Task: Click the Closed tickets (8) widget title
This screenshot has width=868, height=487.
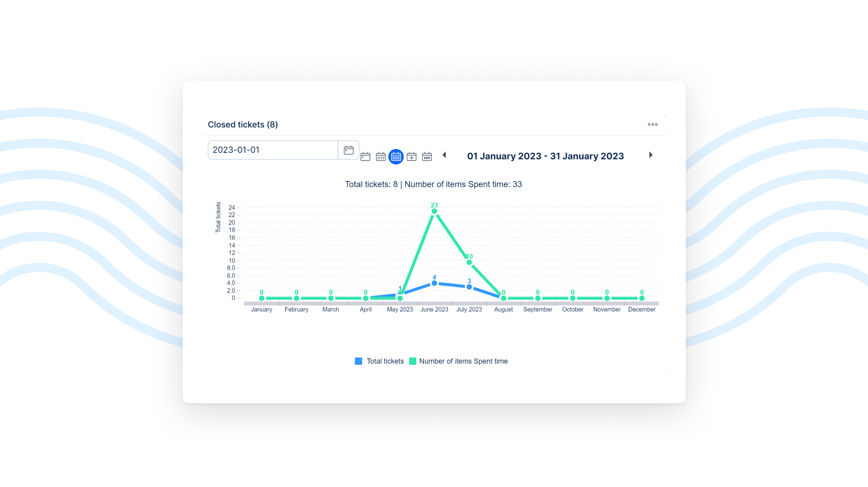Action: coord(243,124)
